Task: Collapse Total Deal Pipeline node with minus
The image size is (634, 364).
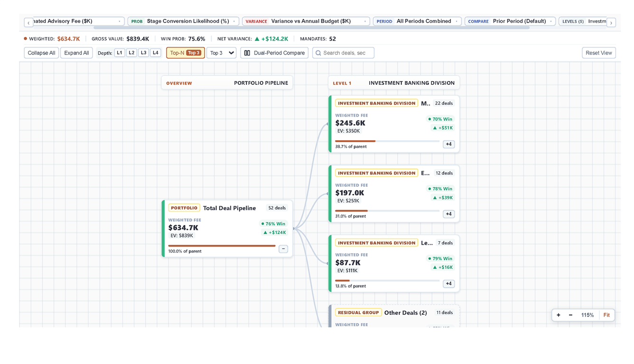Action: click(283, 249)
